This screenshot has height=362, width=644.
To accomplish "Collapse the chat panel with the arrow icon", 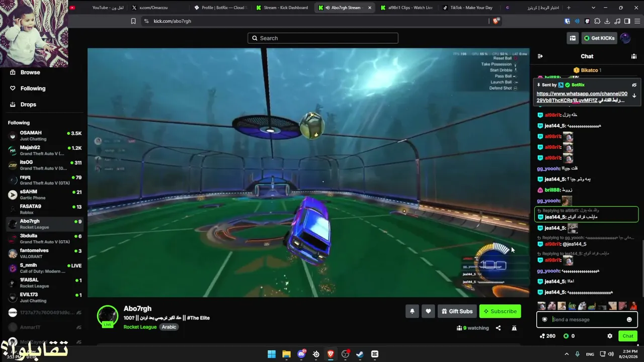I will point(540,56).
